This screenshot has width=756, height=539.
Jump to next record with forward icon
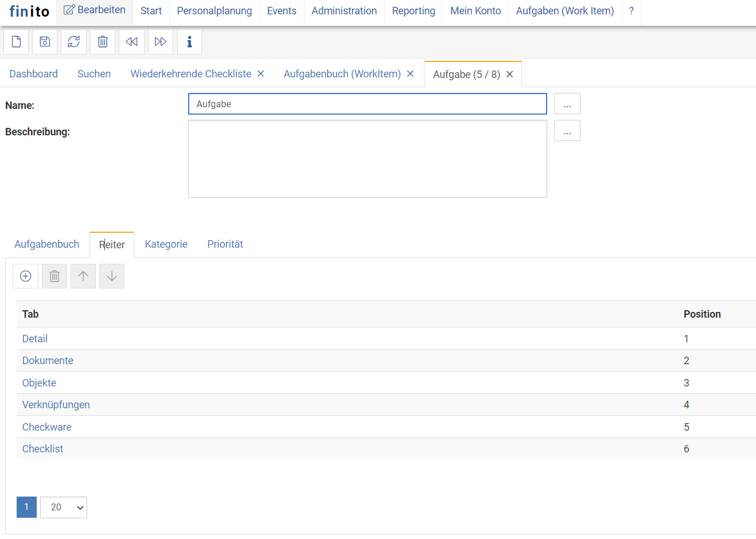coord(161,42)
